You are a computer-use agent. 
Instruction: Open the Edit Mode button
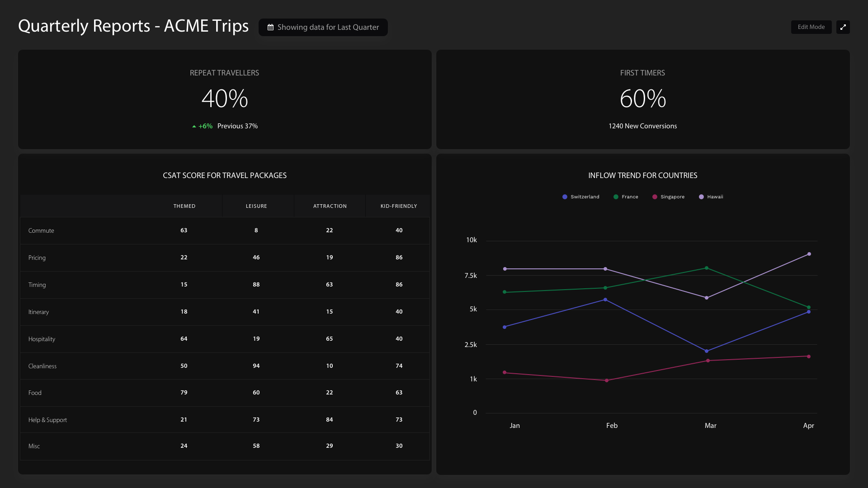point(811,27)
